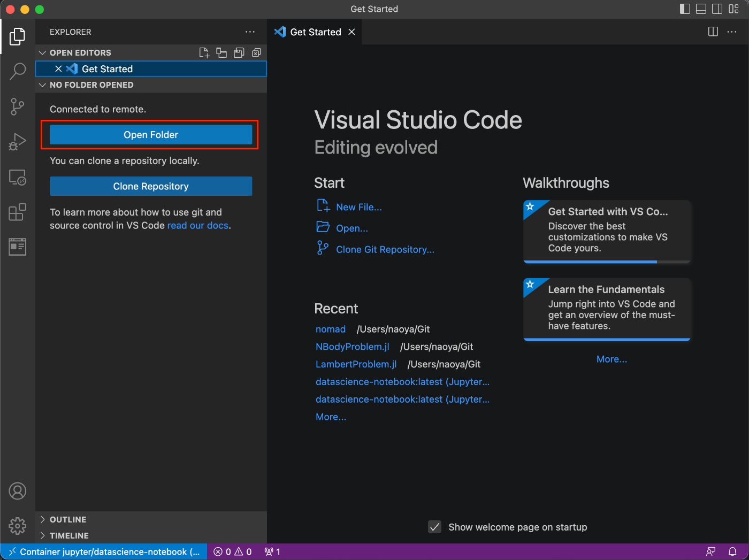Open Customize Layout in title bar
Screen dimensions: 749x560
coord(733,9)
